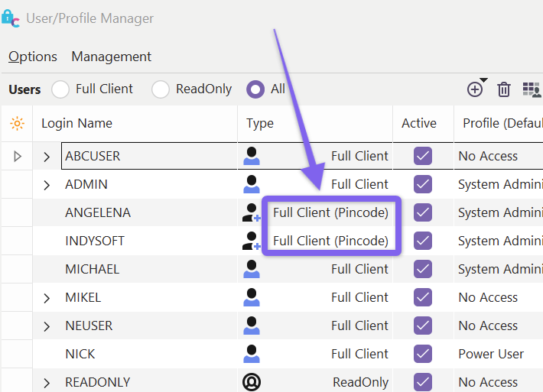Uncheck Active checkbox for ADMIN

pyautogui.click(x=423, y=184)
